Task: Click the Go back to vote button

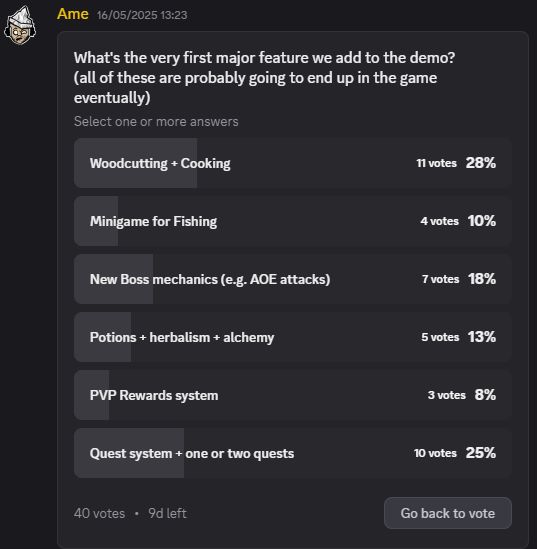Action: tap(448, 513)
